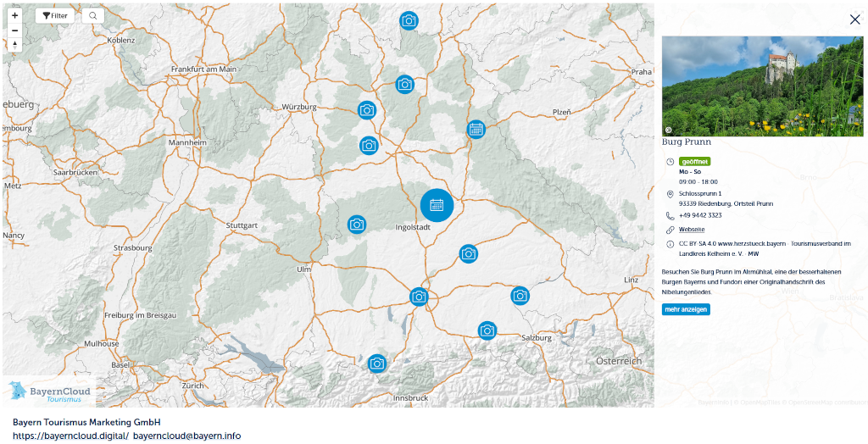Click the camera marker near Würzburg
The width and height of the screenshot is (868, 444).
(367, 110)
